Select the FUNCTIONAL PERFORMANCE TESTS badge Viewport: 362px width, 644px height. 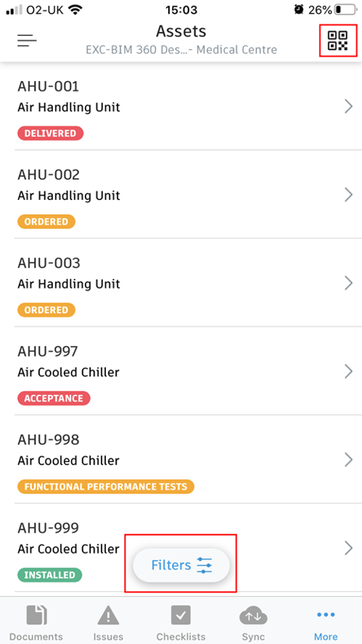pyautogui.click(x=105, y=486)
